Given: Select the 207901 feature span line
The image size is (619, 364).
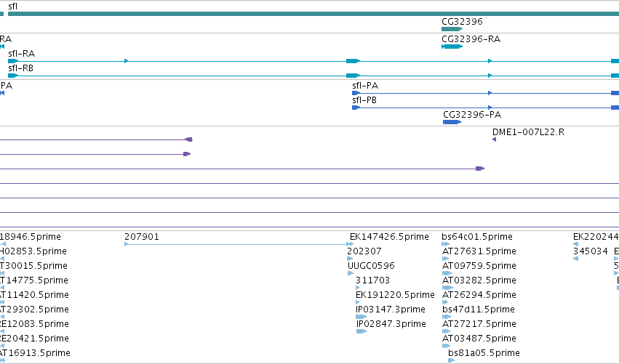Looking at the screenshot, I should [x=239, y=244].
